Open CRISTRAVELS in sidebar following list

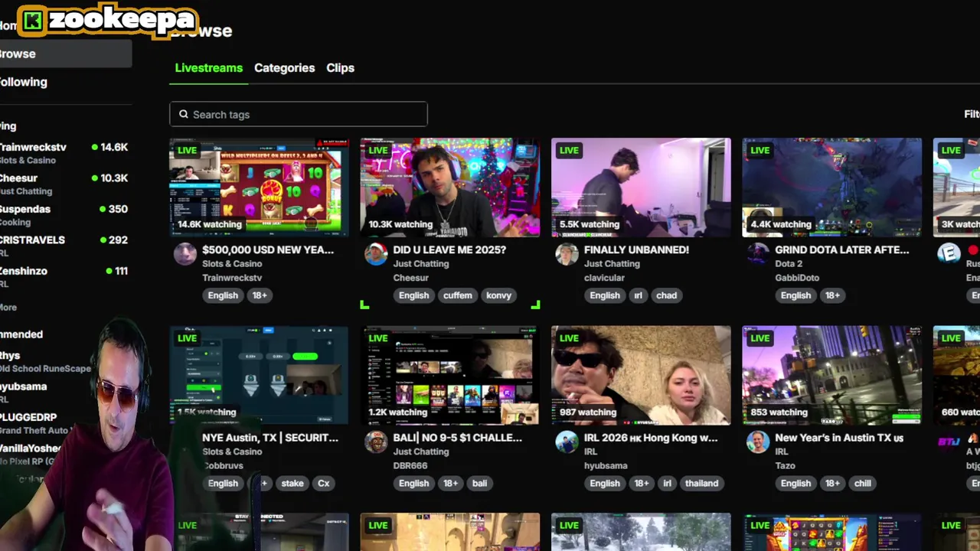64,246
